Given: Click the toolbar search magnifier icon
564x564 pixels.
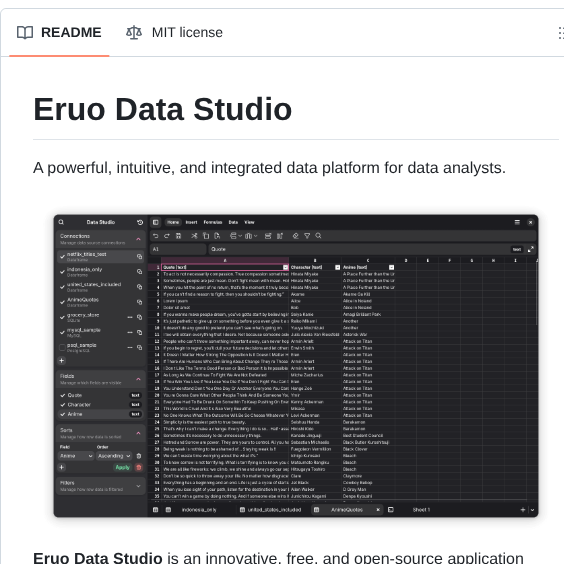Looking at the screenshot, I should coord(318,236).
